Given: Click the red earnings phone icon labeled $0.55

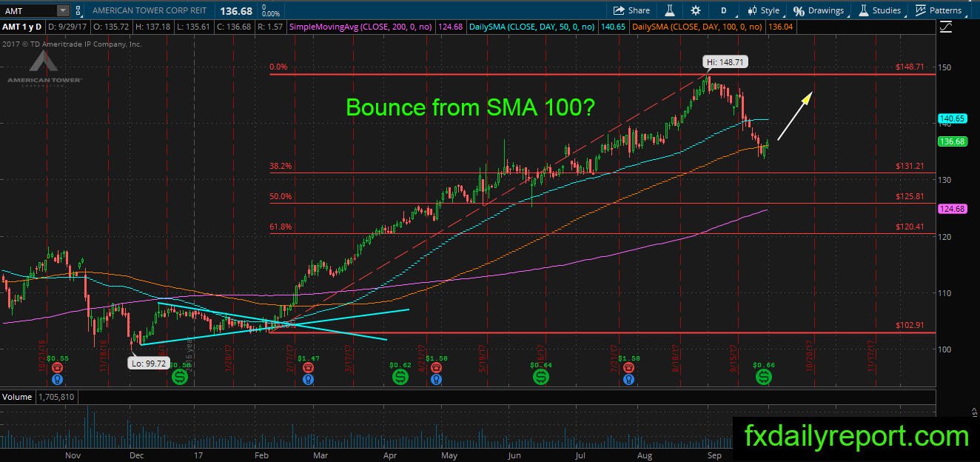Looking at the screenshot, I should (56, 367).
